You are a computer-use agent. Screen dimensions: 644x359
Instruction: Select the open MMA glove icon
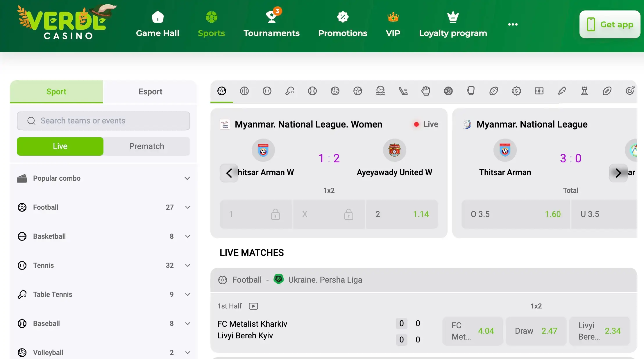(426, 91)
